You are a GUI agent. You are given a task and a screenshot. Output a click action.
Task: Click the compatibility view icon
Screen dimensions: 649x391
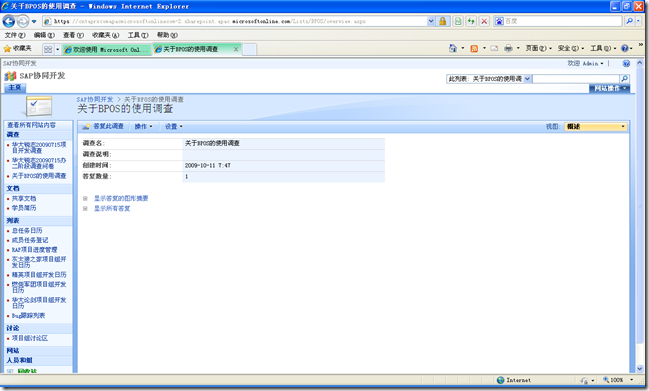(458, 21)
